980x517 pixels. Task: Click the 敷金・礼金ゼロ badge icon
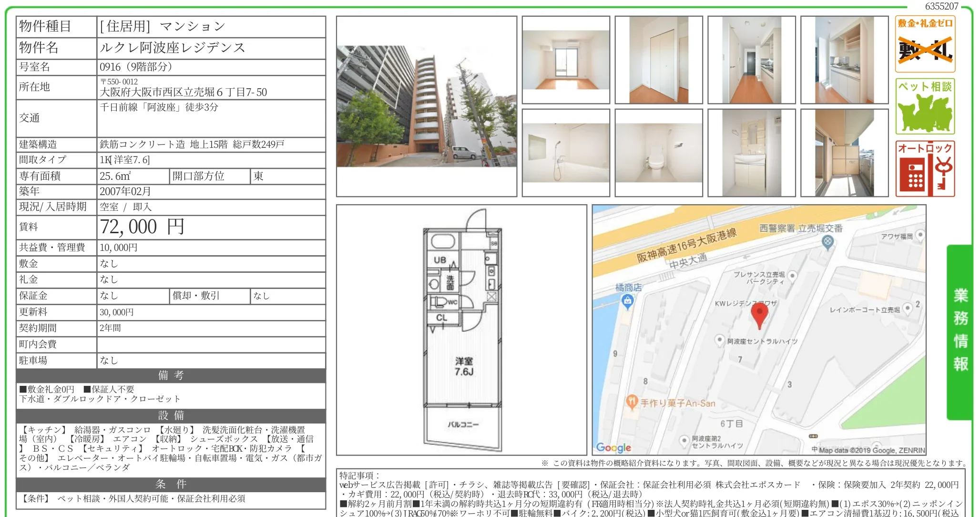[x=925, y=44]
